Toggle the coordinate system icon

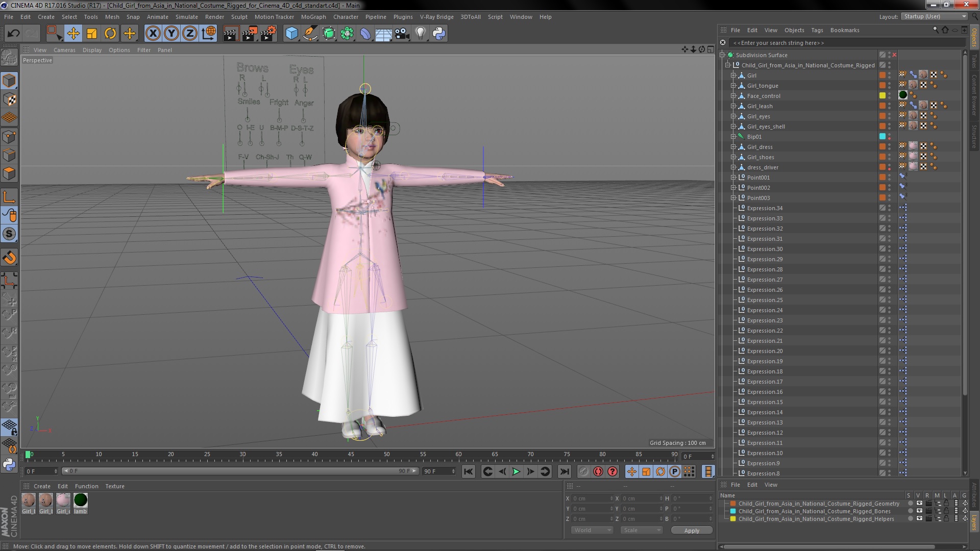[x=209, y=34]
